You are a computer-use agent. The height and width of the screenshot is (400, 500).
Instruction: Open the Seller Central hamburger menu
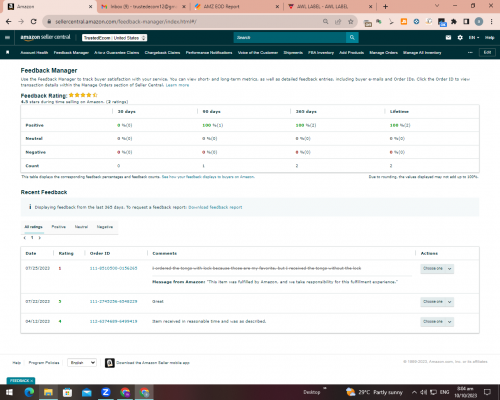click(7, 37)
